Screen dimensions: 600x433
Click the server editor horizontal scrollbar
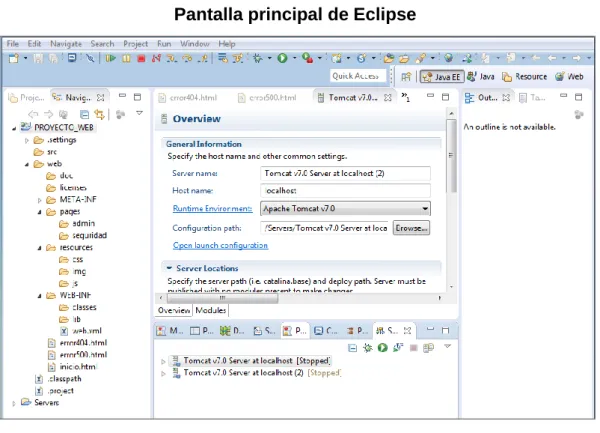pyautogui.click(x=222, y=298)
